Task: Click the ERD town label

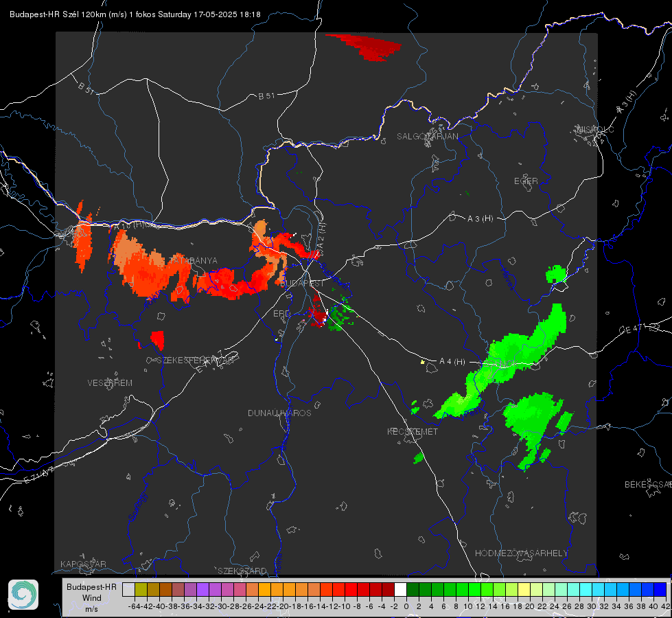Action: pos(281,314)
